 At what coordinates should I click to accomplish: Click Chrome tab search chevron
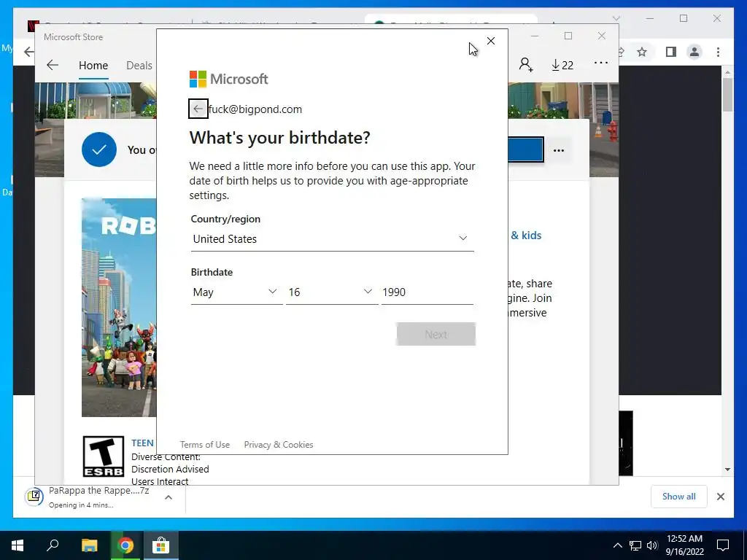(x=616, y=18)
